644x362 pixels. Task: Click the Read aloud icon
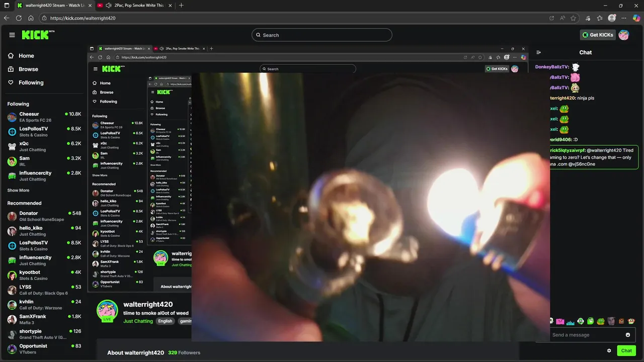(563, 18)
